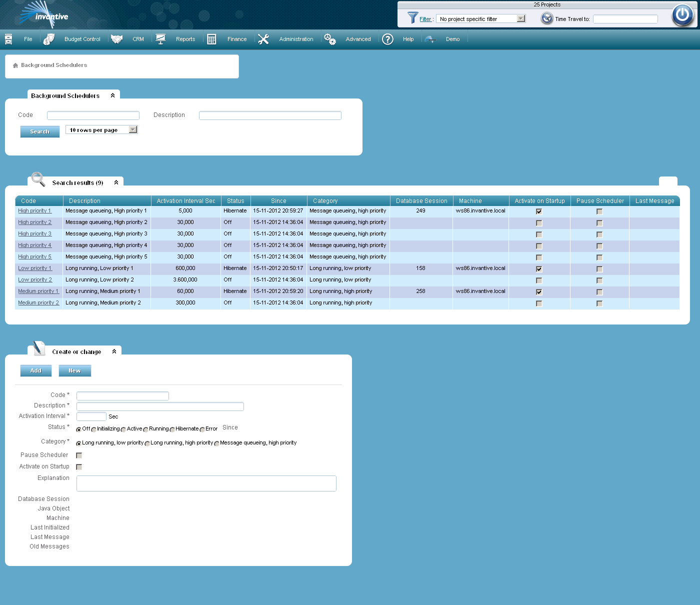Click the Create or change pen icon
Viewport: 700px width, 605px height.
[39, 348]
